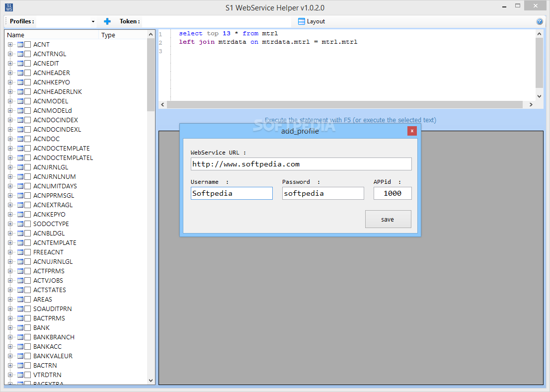The width and height of the screenshot is (550, 392).
Task: Click the table icon beside ACNHEADER
Action: 20,73
